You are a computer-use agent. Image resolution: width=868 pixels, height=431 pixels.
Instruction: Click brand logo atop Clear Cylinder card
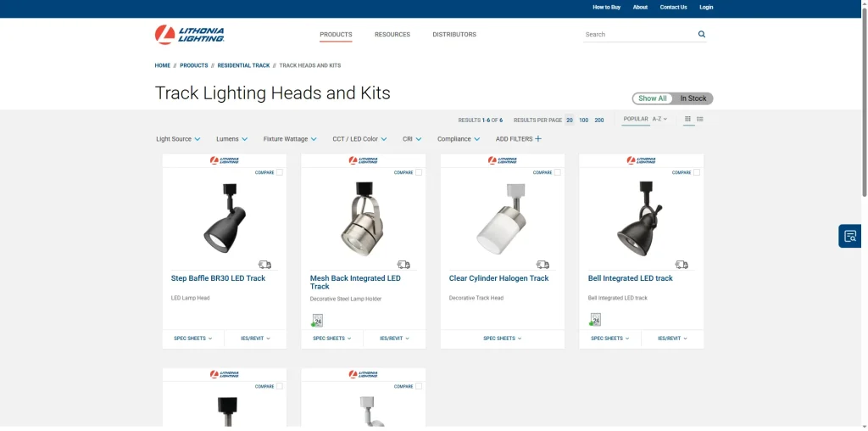(x=502, y=160)
